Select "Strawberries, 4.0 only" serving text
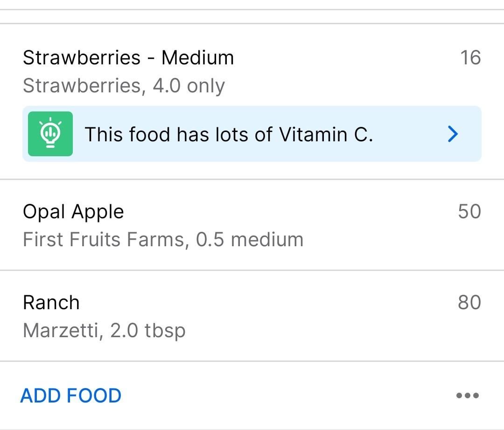The height and width of the screenshot is (430, 504). [x=124, y=86]
